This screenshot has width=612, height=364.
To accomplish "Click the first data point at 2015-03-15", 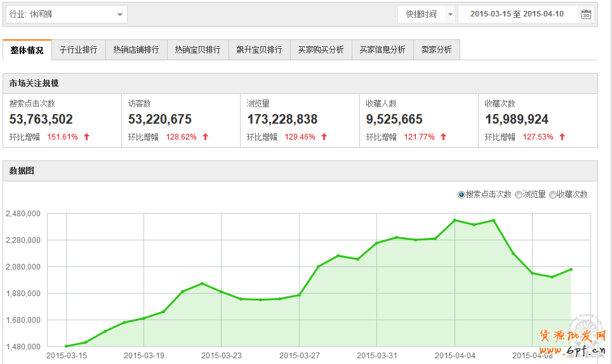I will click(66, 346).
